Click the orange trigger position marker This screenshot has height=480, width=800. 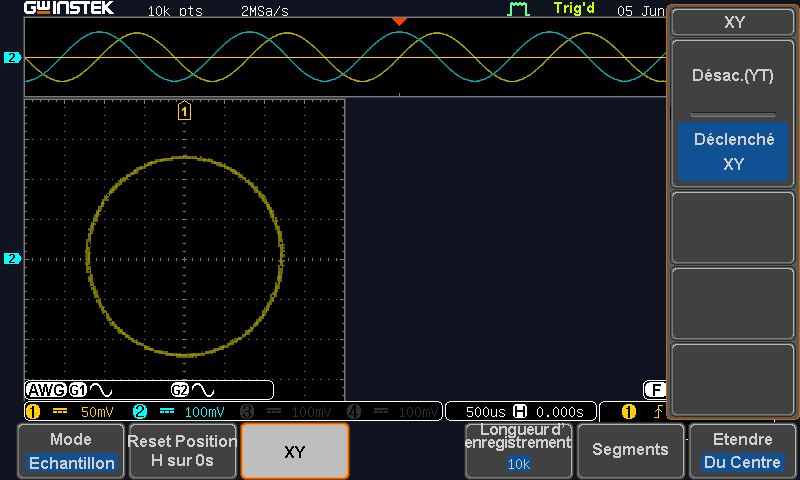point(399,21)
